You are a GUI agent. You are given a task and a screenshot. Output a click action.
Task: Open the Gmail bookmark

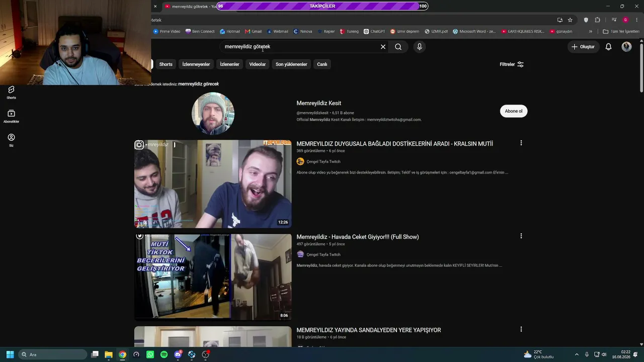(254, 31)
